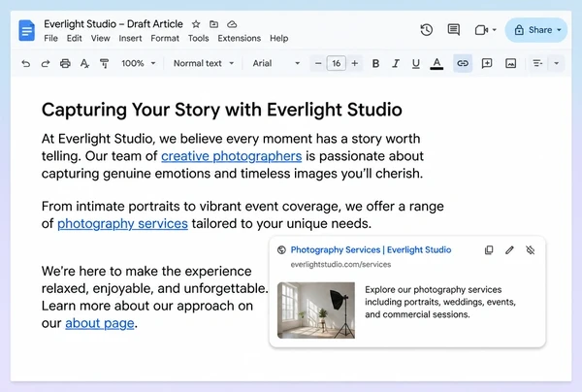
Task: Click the studio thumbnail in link preview
Action: 316,310
